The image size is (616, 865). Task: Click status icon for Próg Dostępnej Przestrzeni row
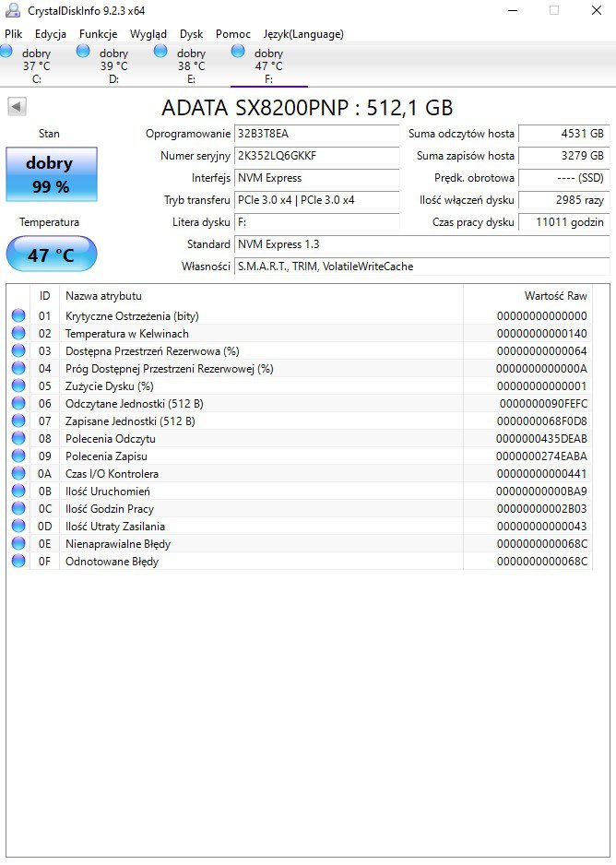18,369
